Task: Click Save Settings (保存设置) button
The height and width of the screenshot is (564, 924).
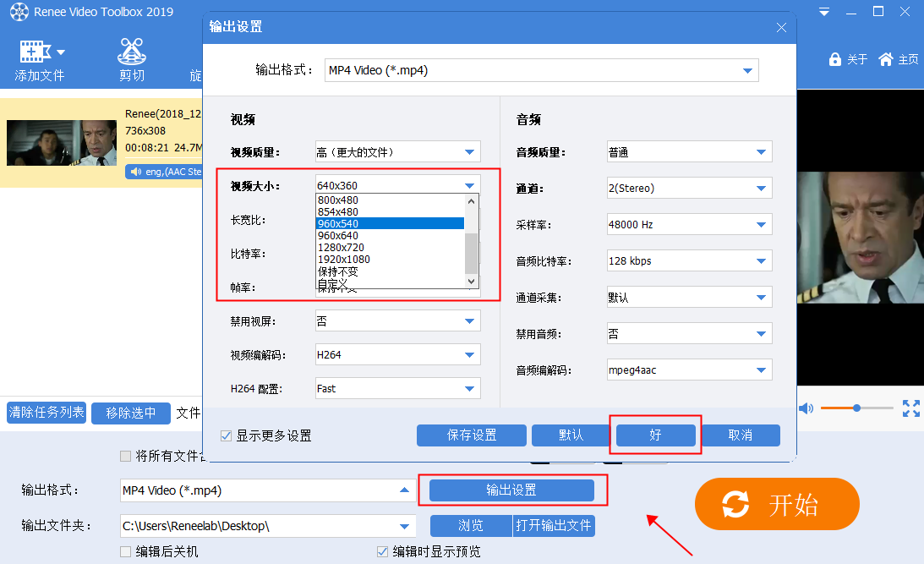Action: pyautogui.click(x=472, y=435)
